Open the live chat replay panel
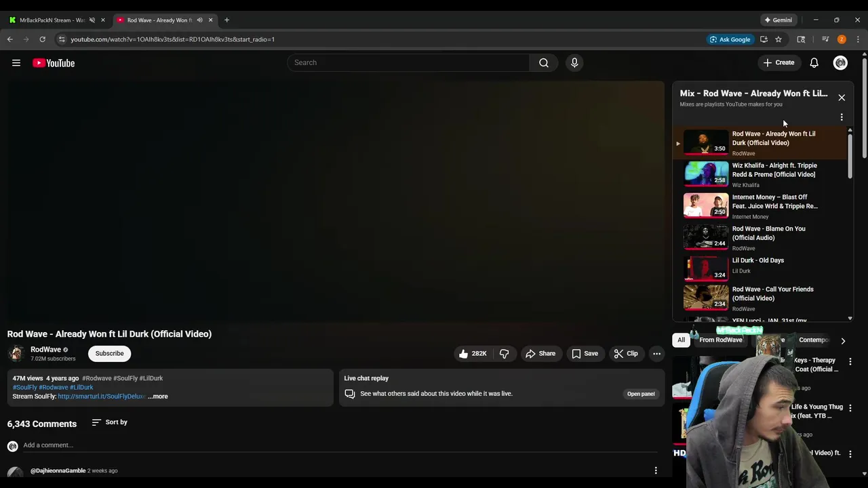This screenshot has width=868, height=488. point(641,394)
